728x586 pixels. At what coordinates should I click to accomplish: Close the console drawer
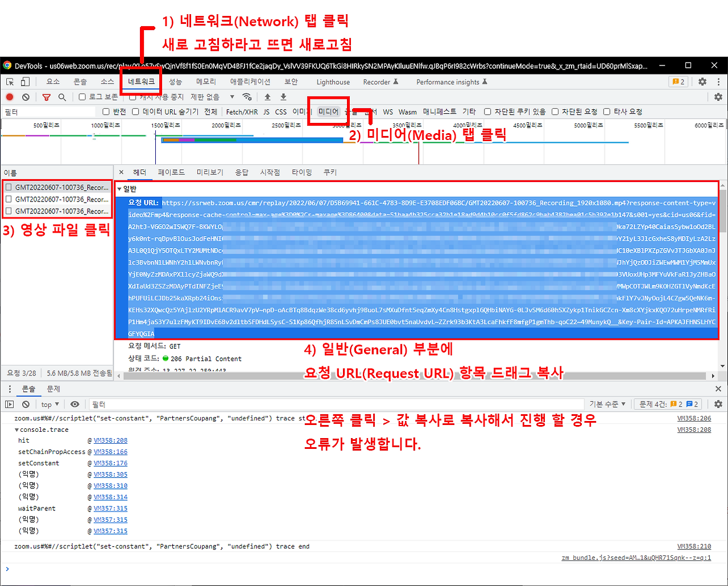718,389
